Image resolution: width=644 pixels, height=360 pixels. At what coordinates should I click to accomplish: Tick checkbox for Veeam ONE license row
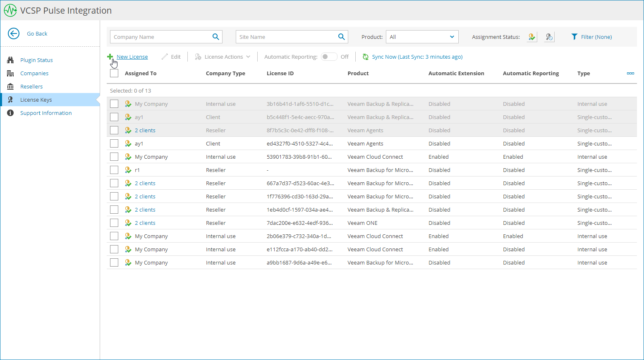(114, 223)
